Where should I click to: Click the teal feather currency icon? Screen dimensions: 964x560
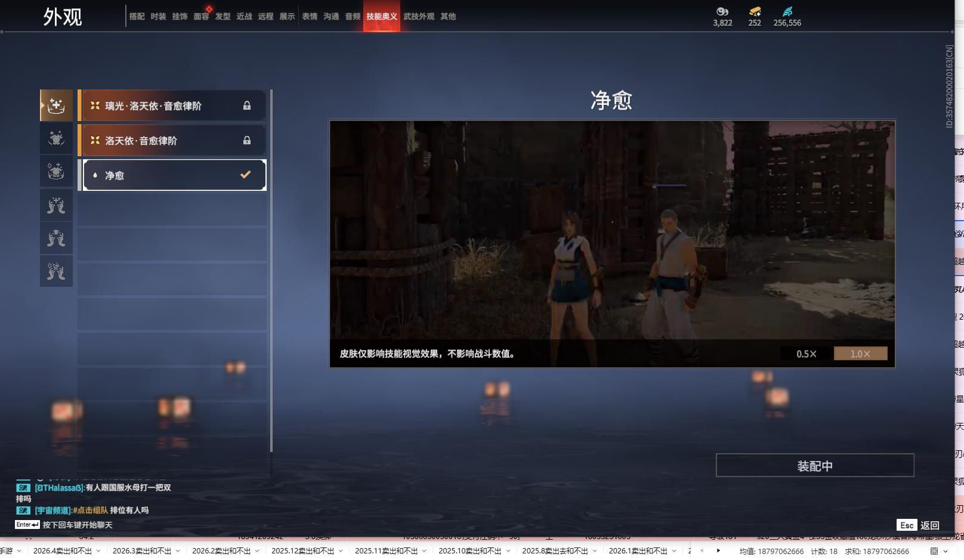pyautogui.click(x=787, y=11)
